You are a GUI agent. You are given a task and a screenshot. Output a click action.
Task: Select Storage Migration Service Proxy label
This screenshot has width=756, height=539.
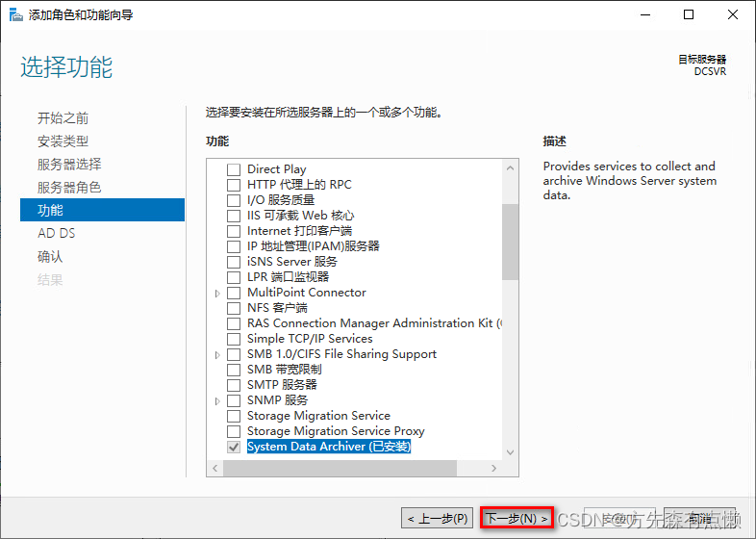pos(336,431)
